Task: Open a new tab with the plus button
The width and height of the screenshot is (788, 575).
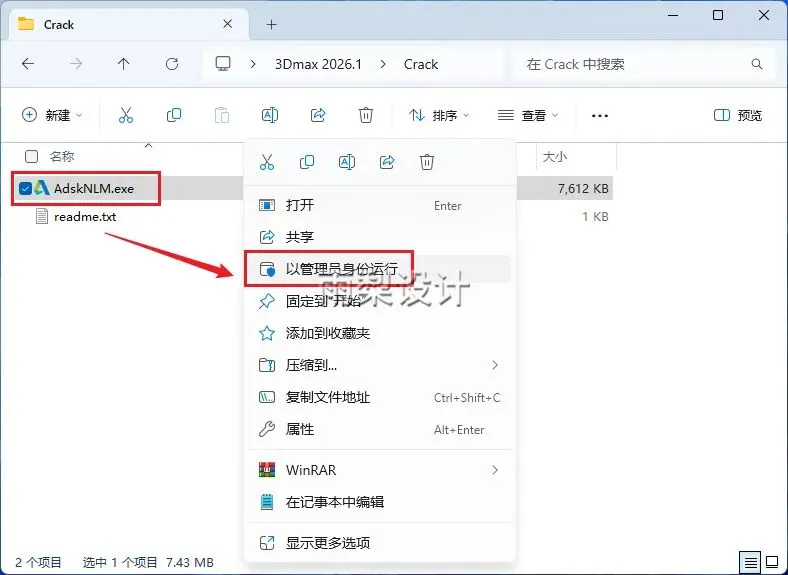Action: click(x=271, y=24)
